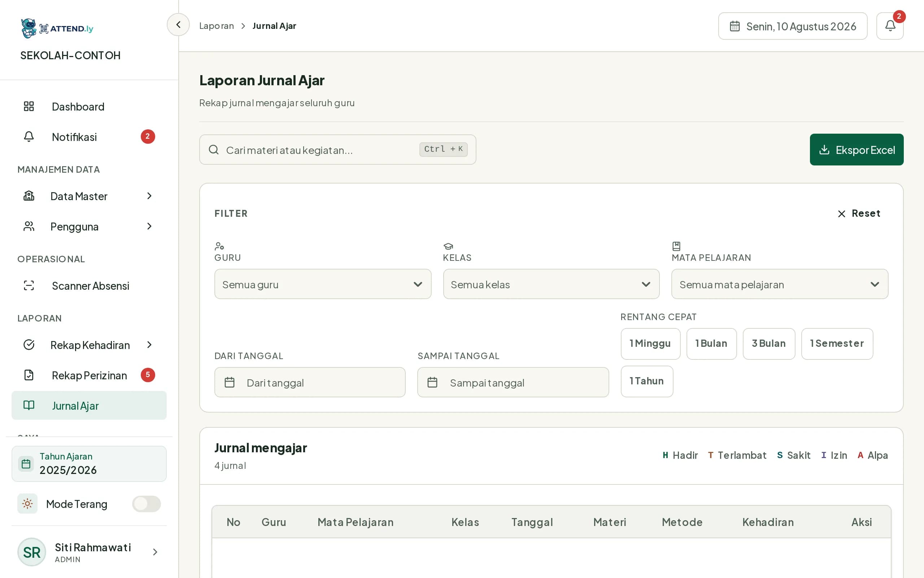Click the Rekap Perizinan document icon

click(29, 375)
